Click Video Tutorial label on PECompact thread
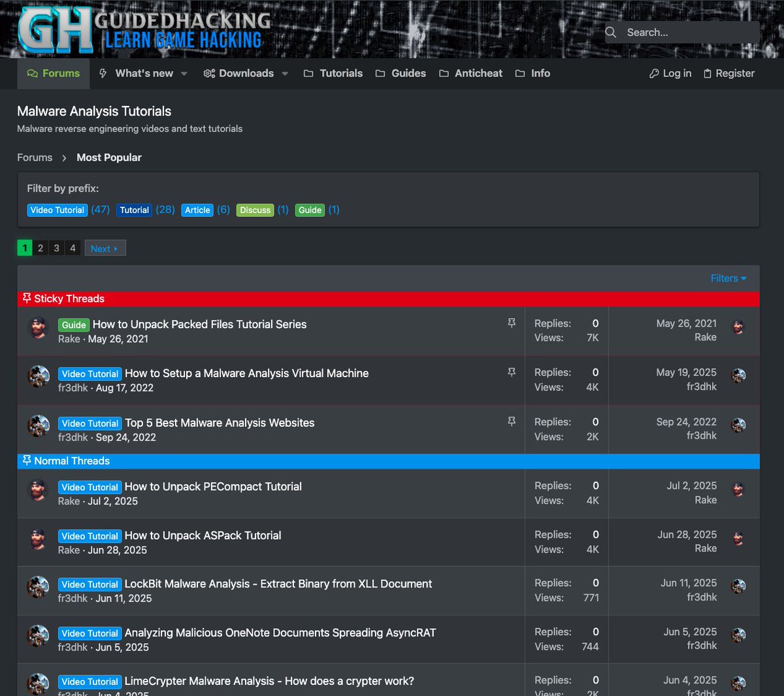Viewport: 784px width, 696px height. pos(90,487)
